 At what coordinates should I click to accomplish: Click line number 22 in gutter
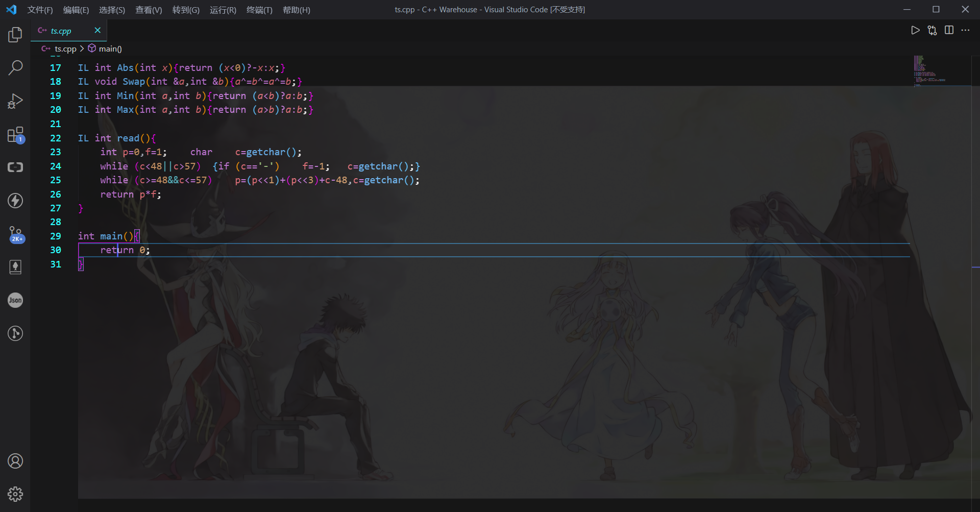56,138
